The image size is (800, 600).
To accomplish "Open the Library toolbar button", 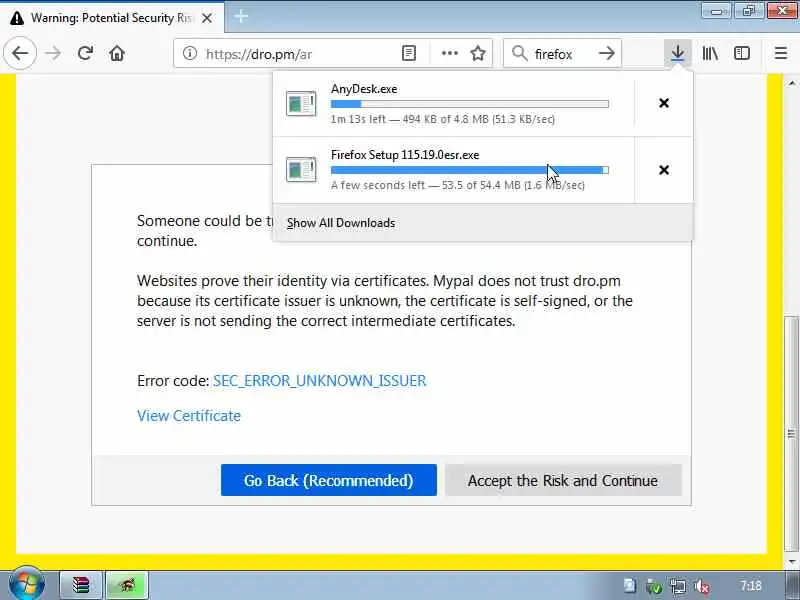I will click(710, 53).
